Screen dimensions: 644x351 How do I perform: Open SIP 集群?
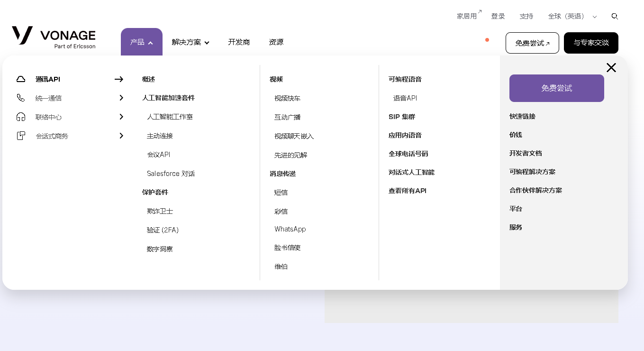[402, 117]
